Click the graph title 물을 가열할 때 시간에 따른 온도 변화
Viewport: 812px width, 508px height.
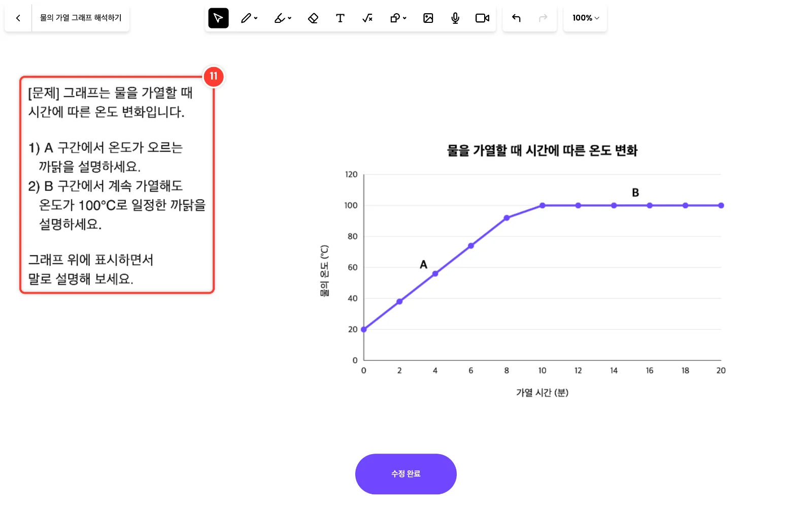pos(542,150)
